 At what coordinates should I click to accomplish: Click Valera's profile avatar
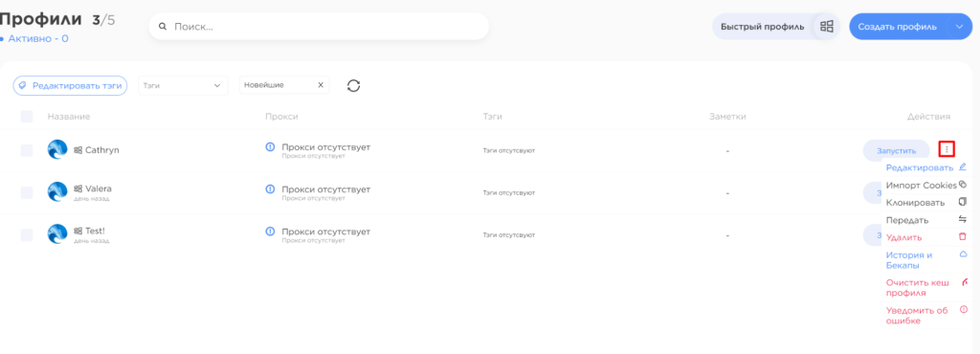click(57, 191)
